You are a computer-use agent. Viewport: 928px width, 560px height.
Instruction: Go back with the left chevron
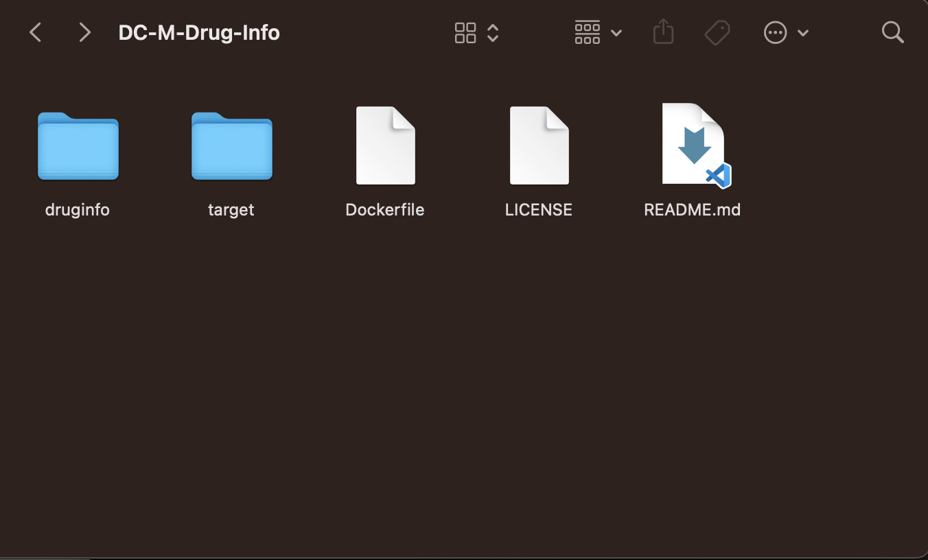click(x=36, y=32)
